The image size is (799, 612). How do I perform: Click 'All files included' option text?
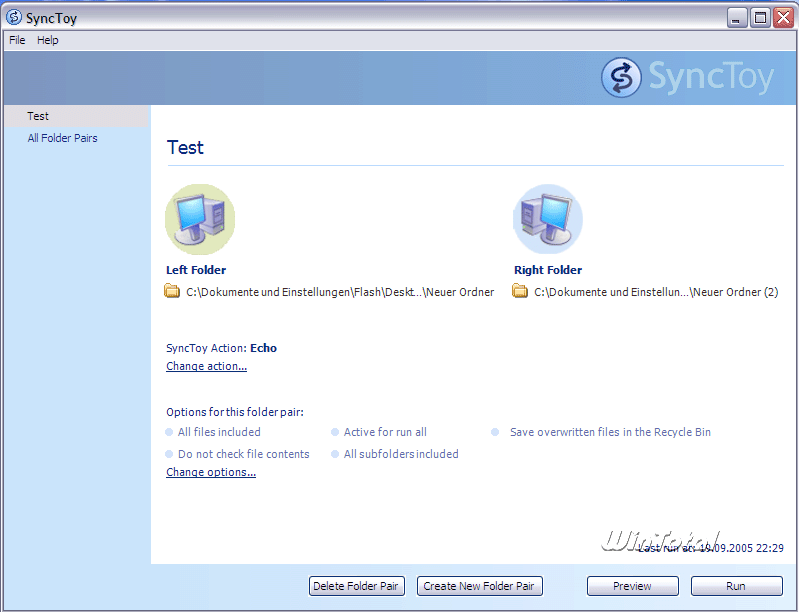219,432
